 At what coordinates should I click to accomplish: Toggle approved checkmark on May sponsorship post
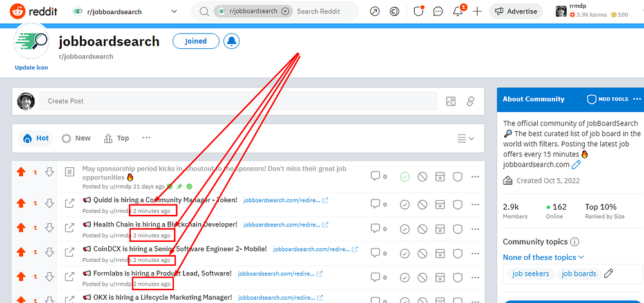pos(404,177)
